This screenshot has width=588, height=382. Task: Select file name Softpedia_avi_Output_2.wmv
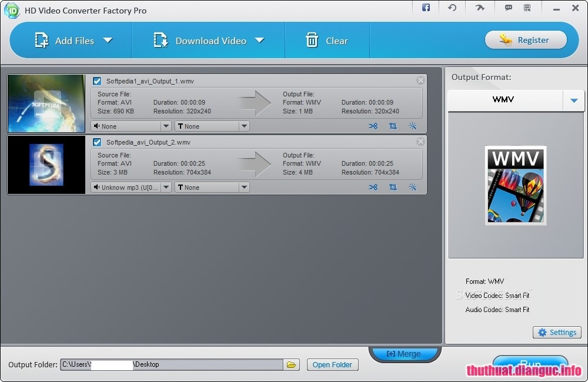(148, 142)
